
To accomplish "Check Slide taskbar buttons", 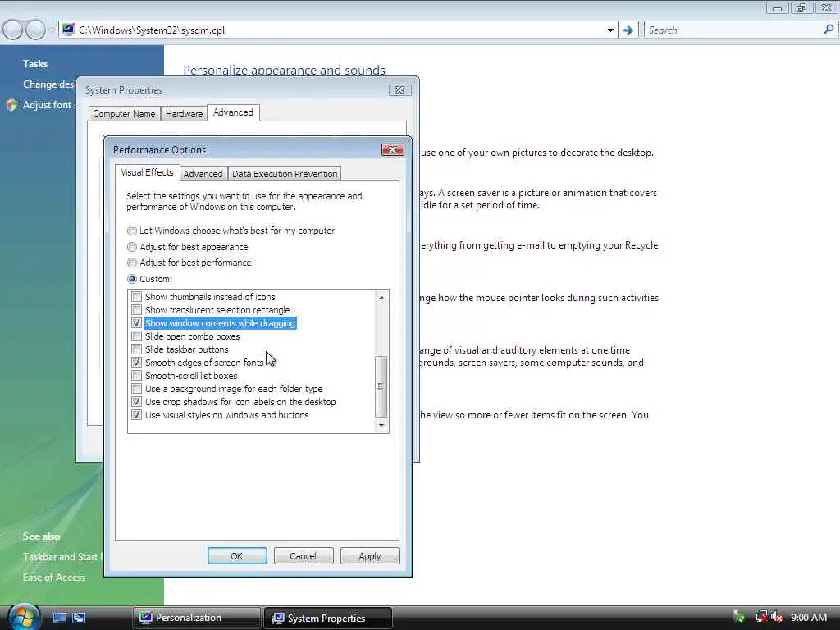I will tap(137, 349).
